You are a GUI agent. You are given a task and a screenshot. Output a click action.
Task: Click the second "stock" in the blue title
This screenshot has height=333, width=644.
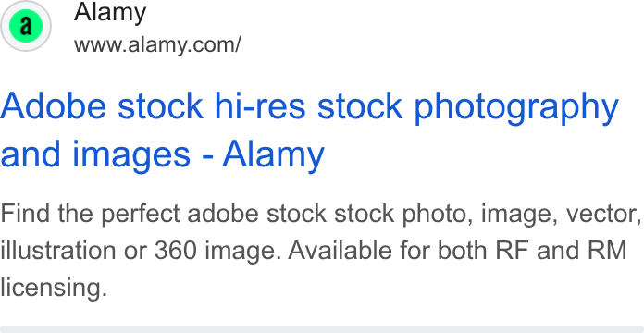(359, 105)
